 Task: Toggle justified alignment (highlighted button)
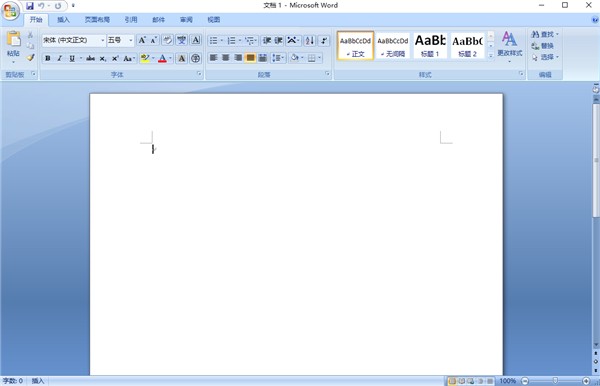250,58
